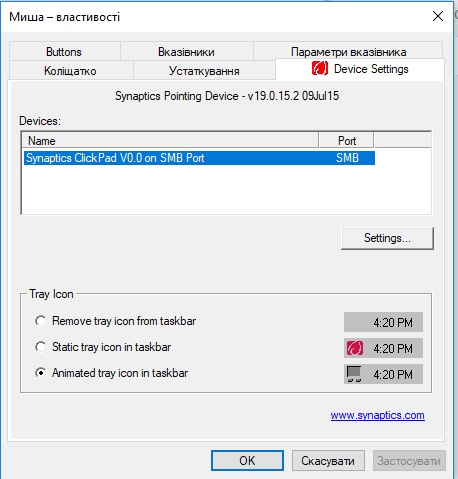Select Animated tray icon in taskbar option
Screen dimensions: 458x479
click(40, 373)
